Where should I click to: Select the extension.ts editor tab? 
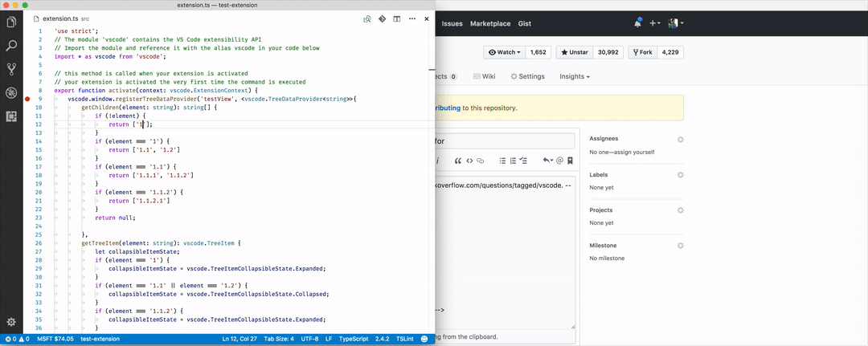[x=59, y=18]
